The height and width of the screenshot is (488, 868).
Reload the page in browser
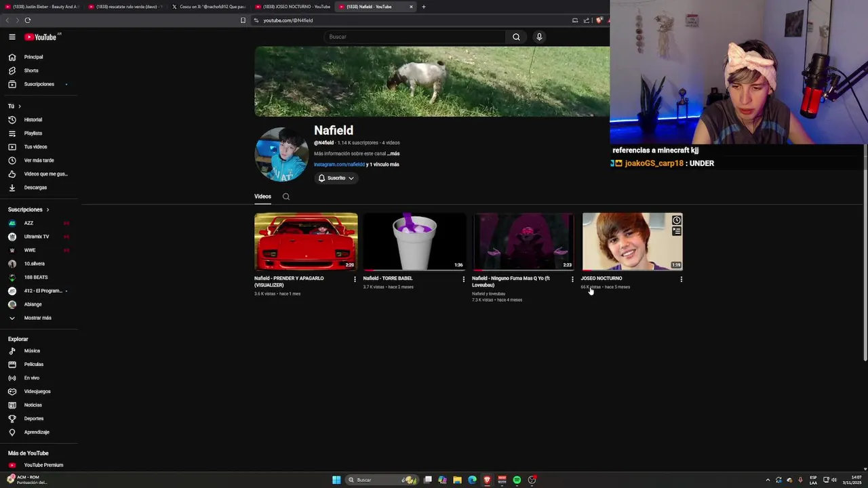[28, 20]
